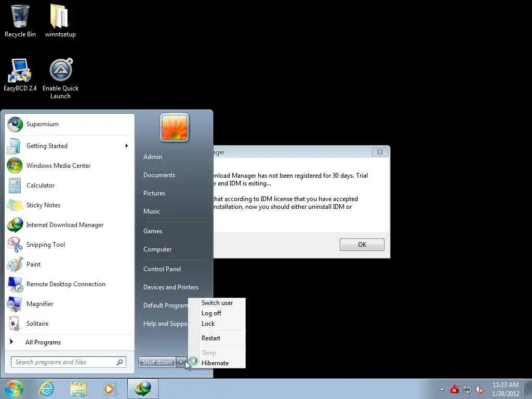Open Computer from the Start menu
Image resolution: width=532 pixels, height=399 pixels.
point(157,249)
